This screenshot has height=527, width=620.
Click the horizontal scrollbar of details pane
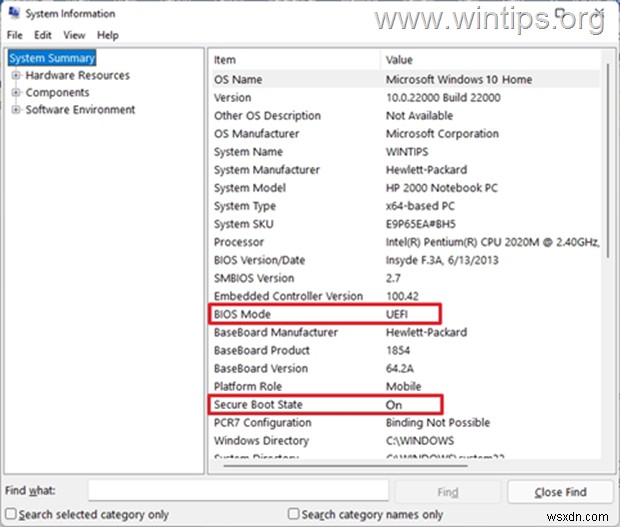click(x=345, y=466)
